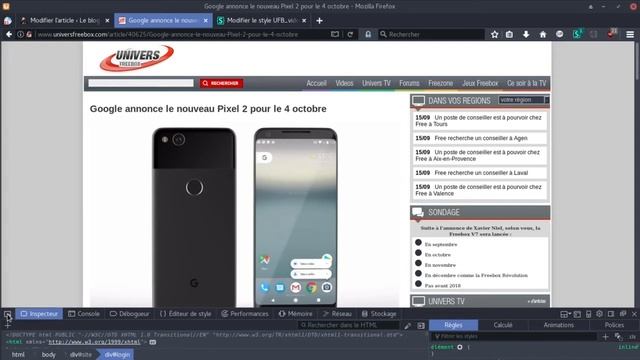Open Forums in site navigation

pos(409,83)
